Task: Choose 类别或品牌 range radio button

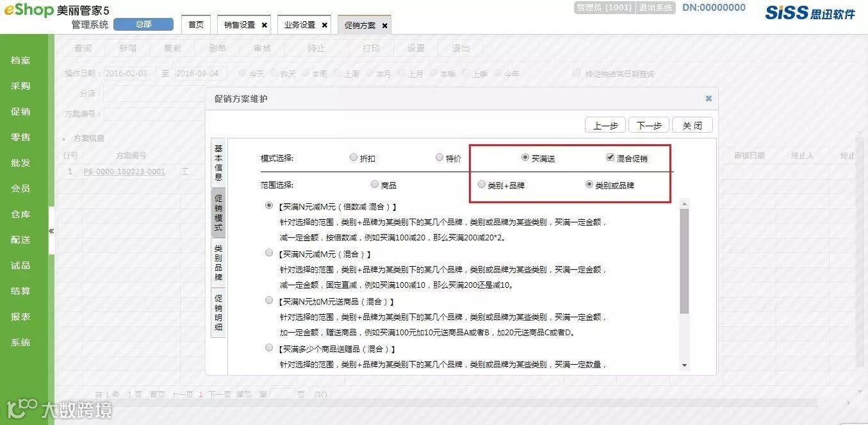Action: (589, 185)
